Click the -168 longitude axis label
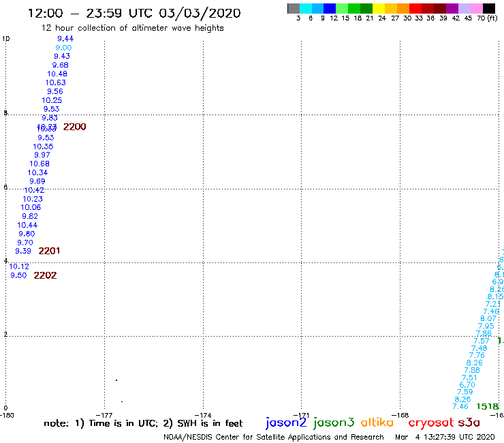This screenshot has height=443, width=504. point(400,415)
